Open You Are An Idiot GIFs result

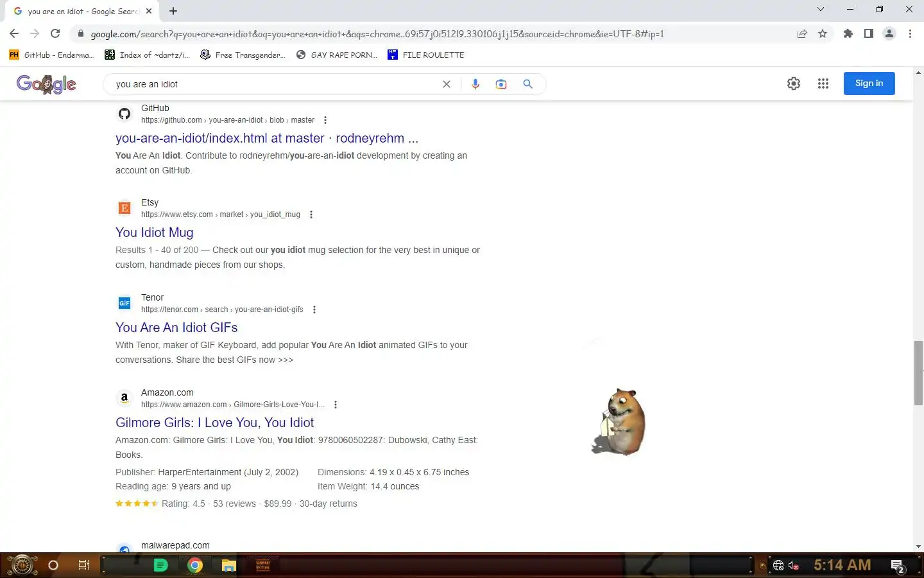point(176,328)
